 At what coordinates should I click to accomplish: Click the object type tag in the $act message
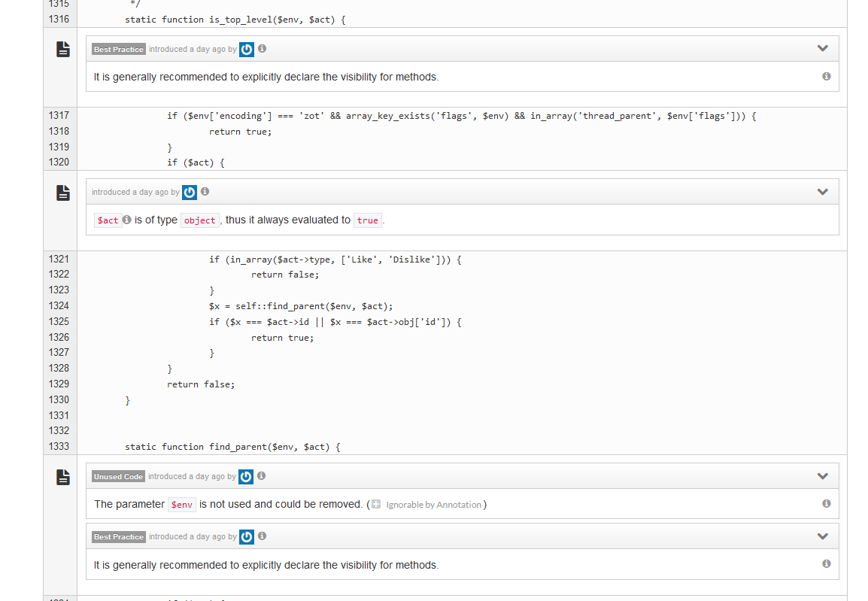[199, 220]
